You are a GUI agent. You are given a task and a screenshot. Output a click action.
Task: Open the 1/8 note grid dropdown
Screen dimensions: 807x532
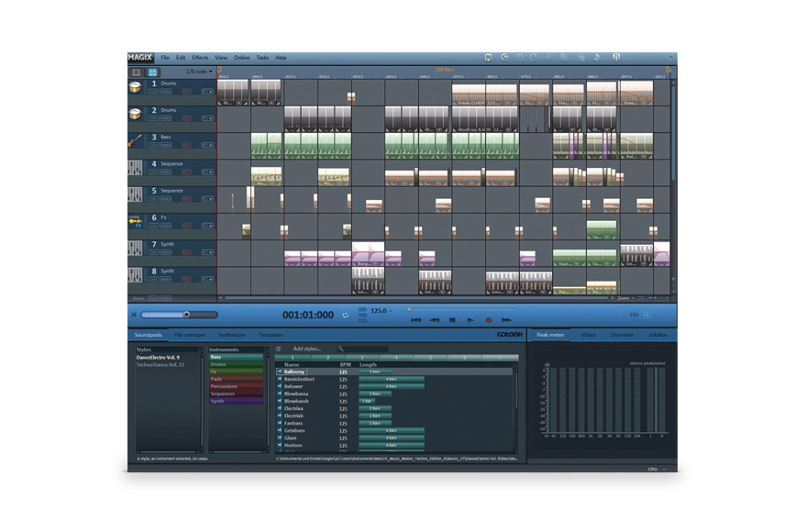coord(199,72)
